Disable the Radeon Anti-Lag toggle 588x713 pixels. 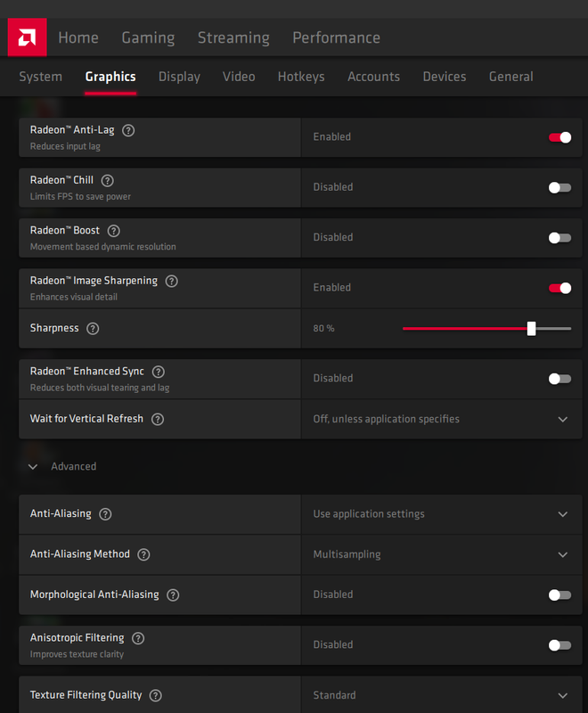tap(559, 137)
